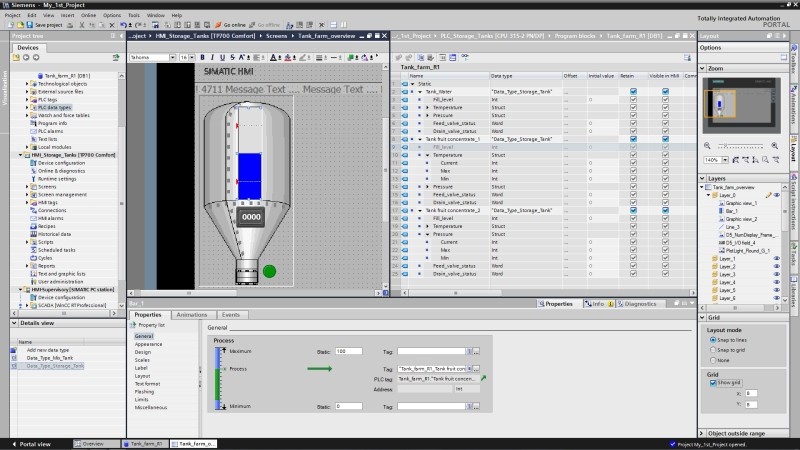This screenshot has height=450, width=800.
Task: Click the fill background color icon
Action: click(x=288, y=57)
